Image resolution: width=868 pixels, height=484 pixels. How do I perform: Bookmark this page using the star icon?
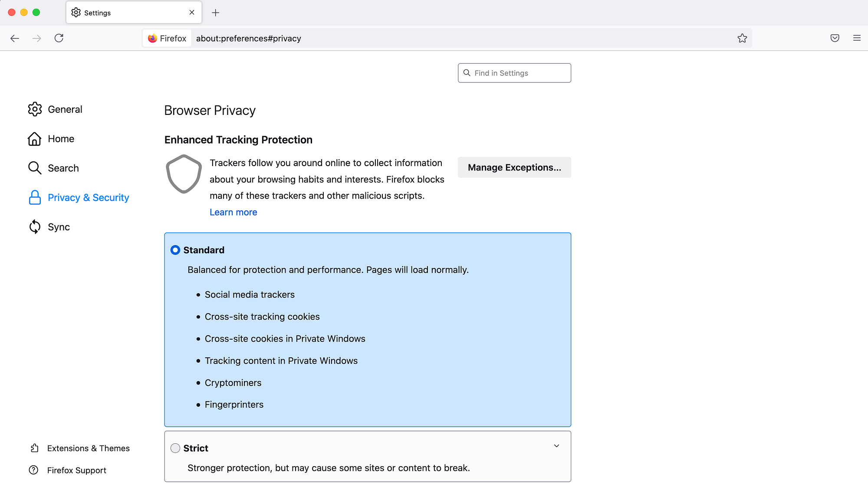pyautogui.click(x=742, y=38)
